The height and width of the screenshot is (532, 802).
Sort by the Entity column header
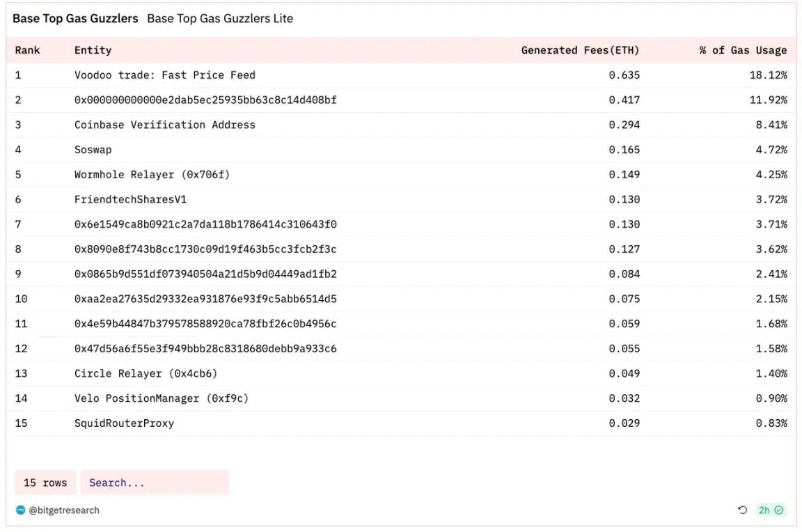[93, 50]
